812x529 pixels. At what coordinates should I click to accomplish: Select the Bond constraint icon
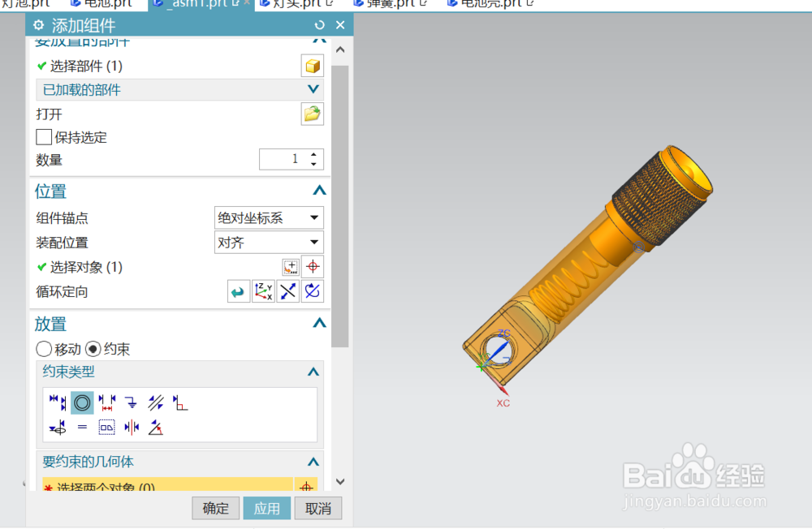pos(106,428)
